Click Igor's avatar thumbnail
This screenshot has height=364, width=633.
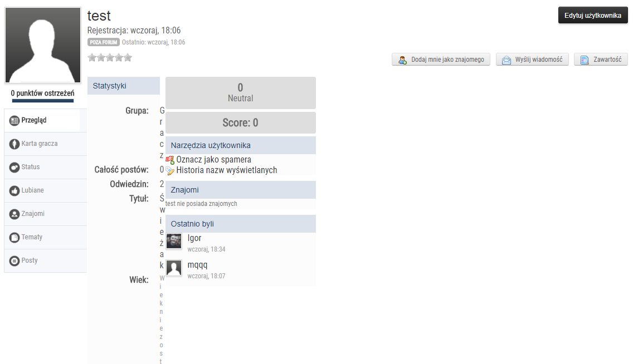[174, 241]
